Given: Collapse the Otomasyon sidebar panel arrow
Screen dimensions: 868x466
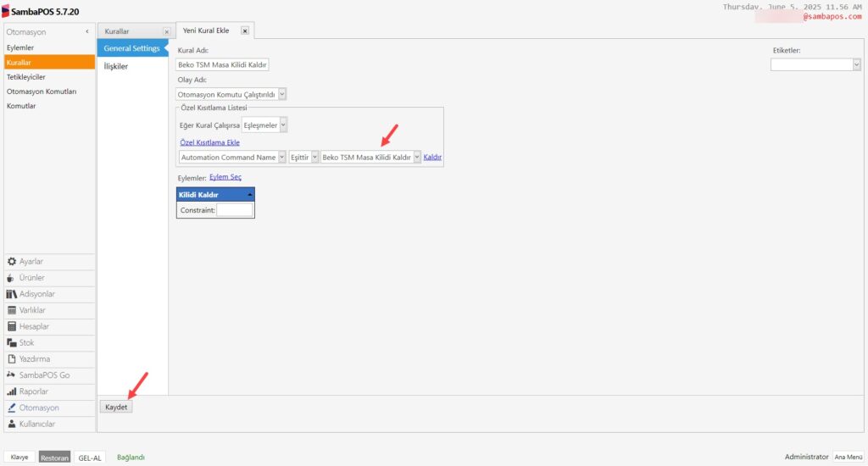Looking at the screenshot, I should click(87, 31).
